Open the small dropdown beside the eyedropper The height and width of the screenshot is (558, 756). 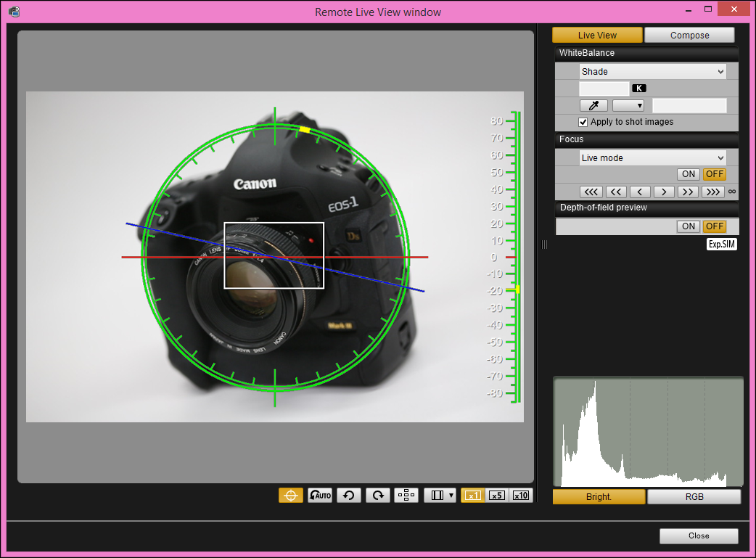[628, 105]
